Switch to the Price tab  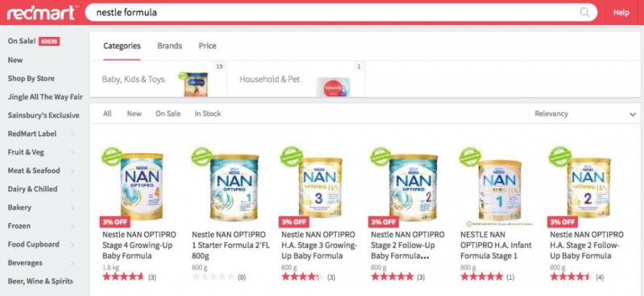(x=208, y=46)
